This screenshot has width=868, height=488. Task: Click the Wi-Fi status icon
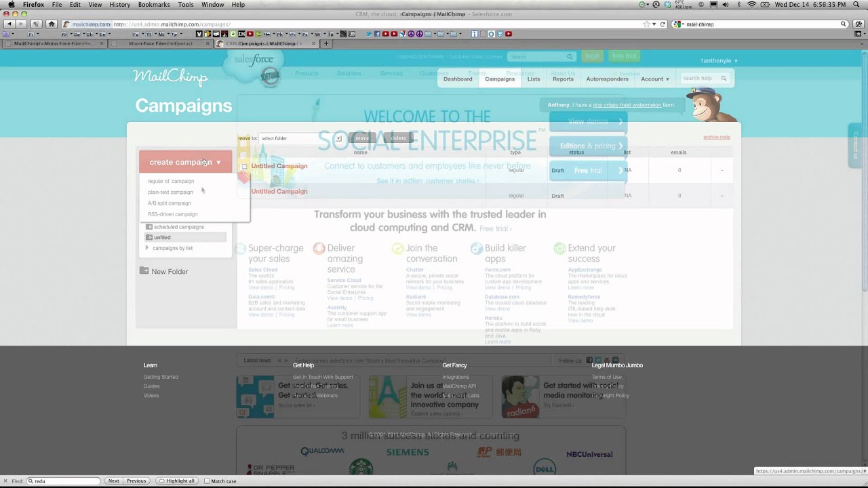pos(751,5)
